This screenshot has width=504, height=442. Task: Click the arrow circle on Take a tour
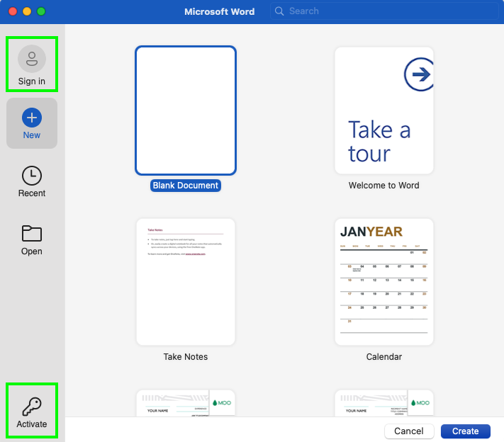pos(419,74)
